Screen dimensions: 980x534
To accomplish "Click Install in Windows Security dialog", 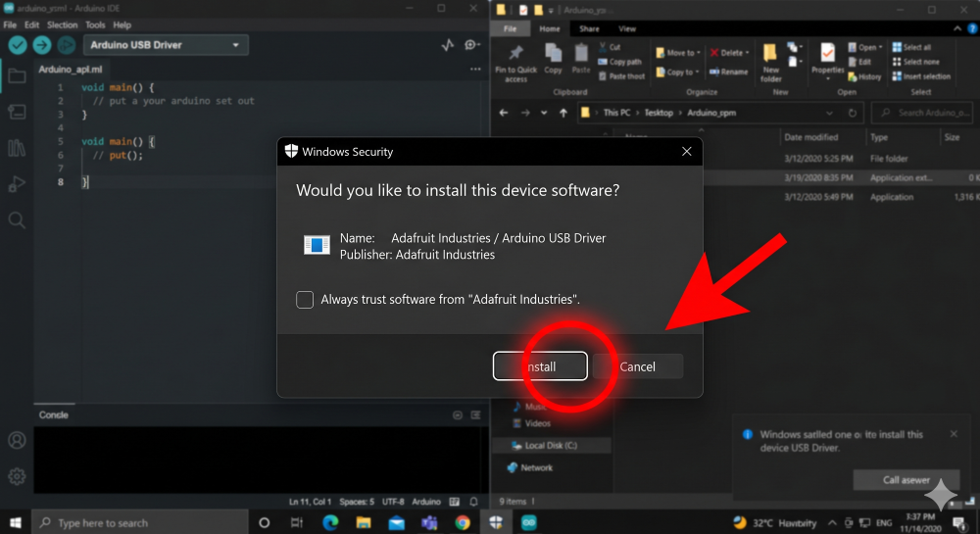I will [540, 366].
